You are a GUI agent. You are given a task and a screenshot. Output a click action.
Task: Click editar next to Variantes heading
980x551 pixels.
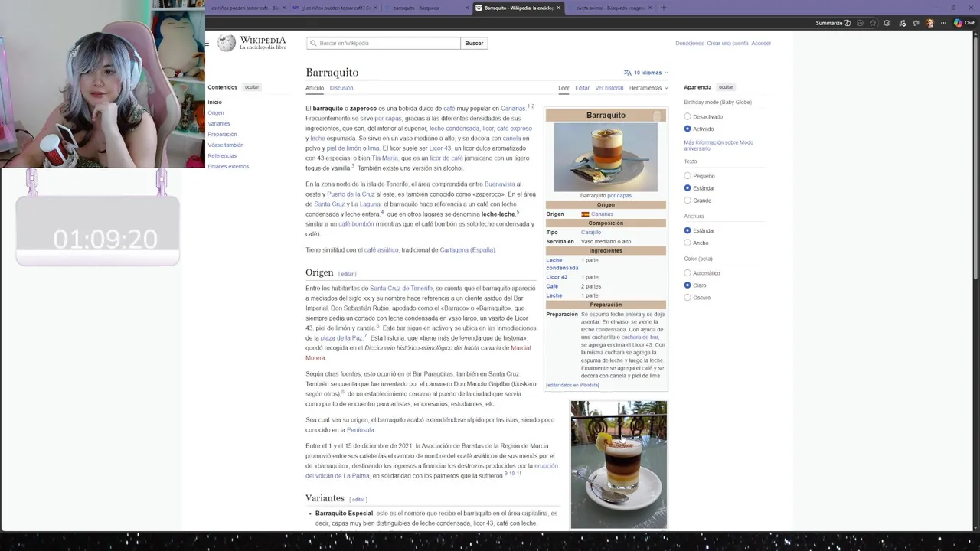pyautogui.click(x=358, y=500)
